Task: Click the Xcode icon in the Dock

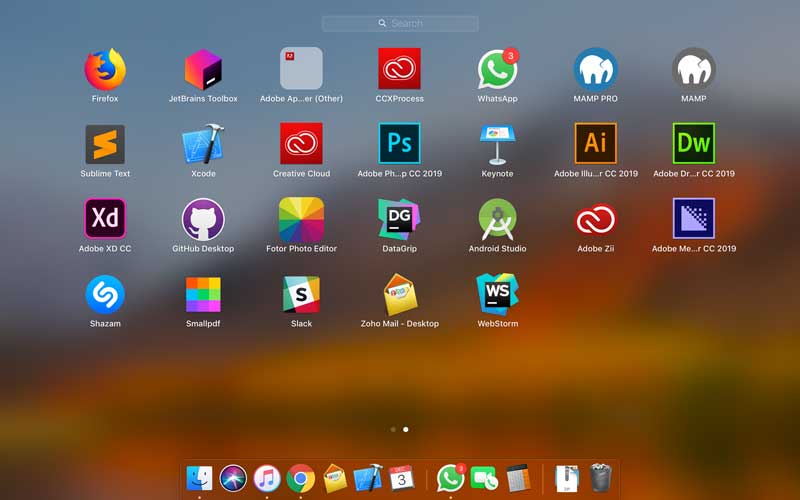Action: click(x=368, y=478)
